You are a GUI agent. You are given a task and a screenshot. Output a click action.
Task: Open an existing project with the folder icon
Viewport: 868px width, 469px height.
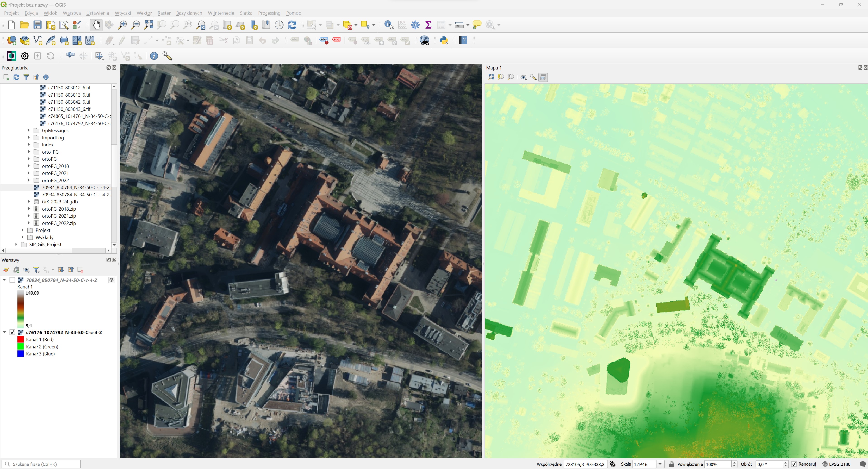coord(24,25)
